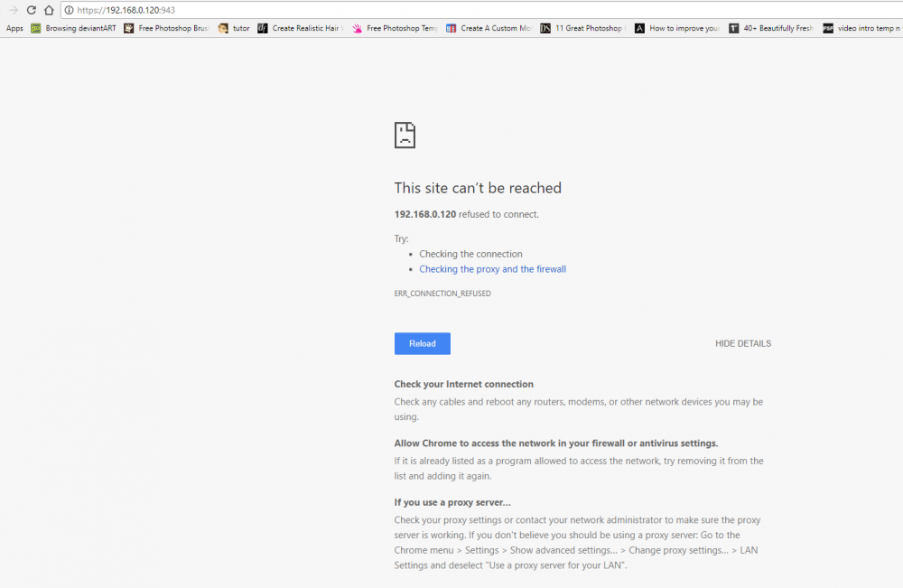This screenshot has width=903, height=588.
Task: Open the Free Photoshop Brushes bookmark
Action: point(173,28)
